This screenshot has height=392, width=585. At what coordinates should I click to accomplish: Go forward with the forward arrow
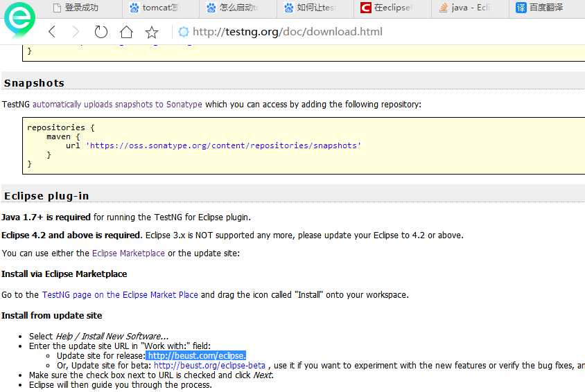coord(76,32)
